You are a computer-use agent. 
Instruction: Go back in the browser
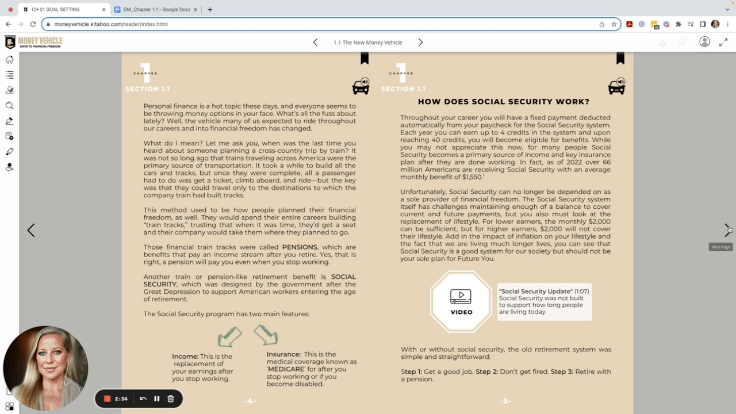point(8,24)
